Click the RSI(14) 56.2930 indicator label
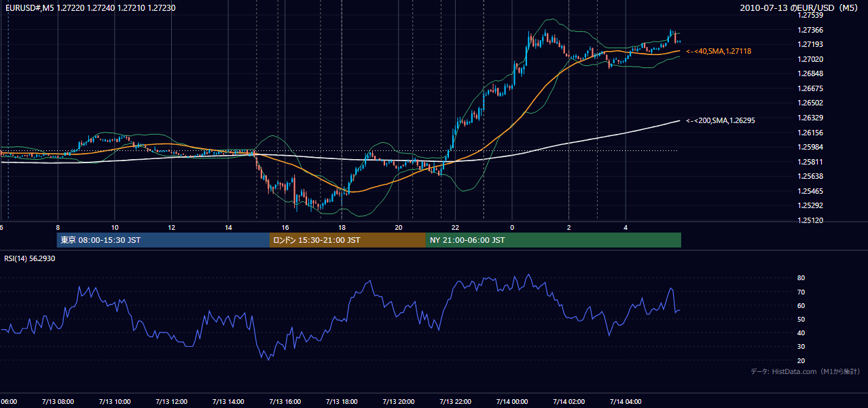868x408 pixels. coord(30,259)
